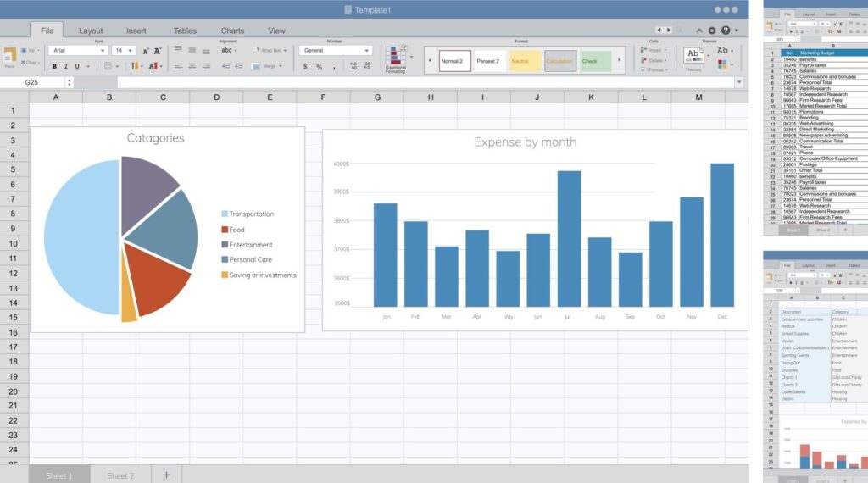
Task: Toggle bold formatting
Action: coord(53,66)
